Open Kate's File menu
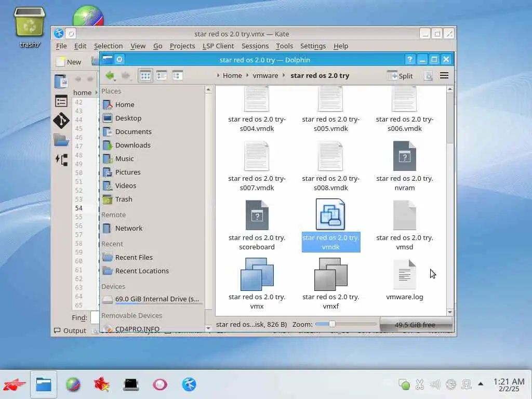Viewport: 532px width, 399px height. click(x=61, y=46)
